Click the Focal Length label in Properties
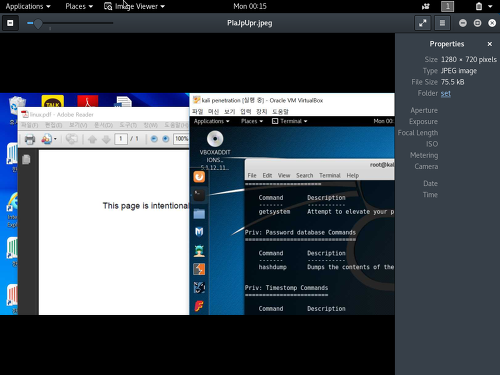 [418, 133]
